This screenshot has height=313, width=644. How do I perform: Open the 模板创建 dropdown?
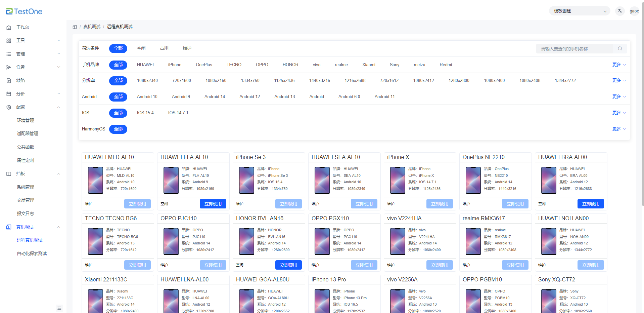[x=580, y=11]
